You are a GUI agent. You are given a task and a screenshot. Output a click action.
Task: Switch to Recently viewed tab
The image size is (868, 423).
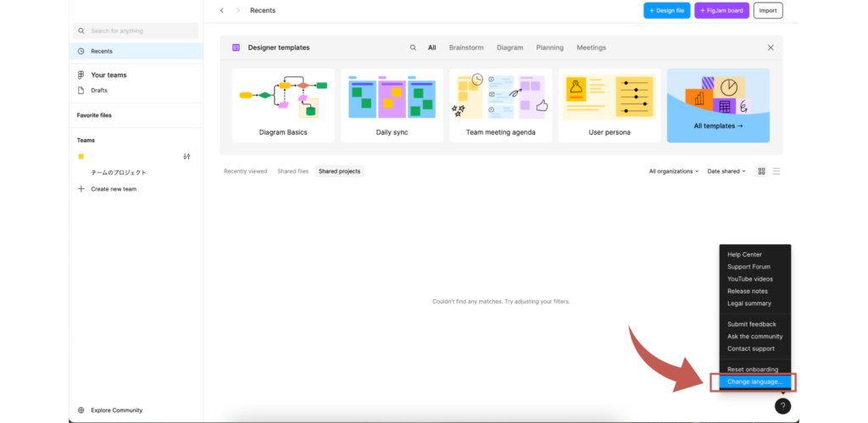click(x=245, y=171)
